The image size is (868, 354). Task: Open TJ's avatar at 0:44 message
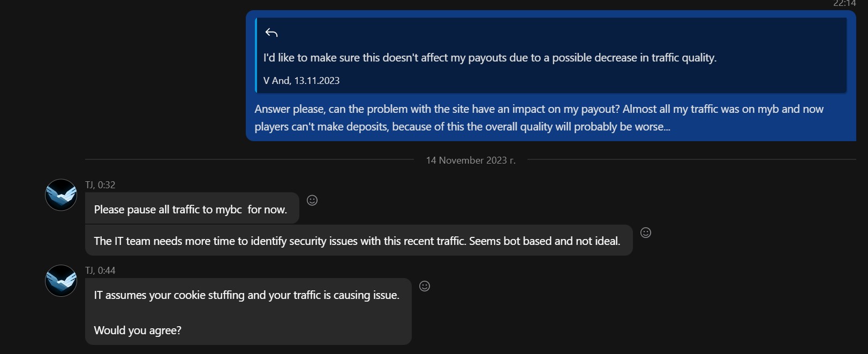click(61, 281)
